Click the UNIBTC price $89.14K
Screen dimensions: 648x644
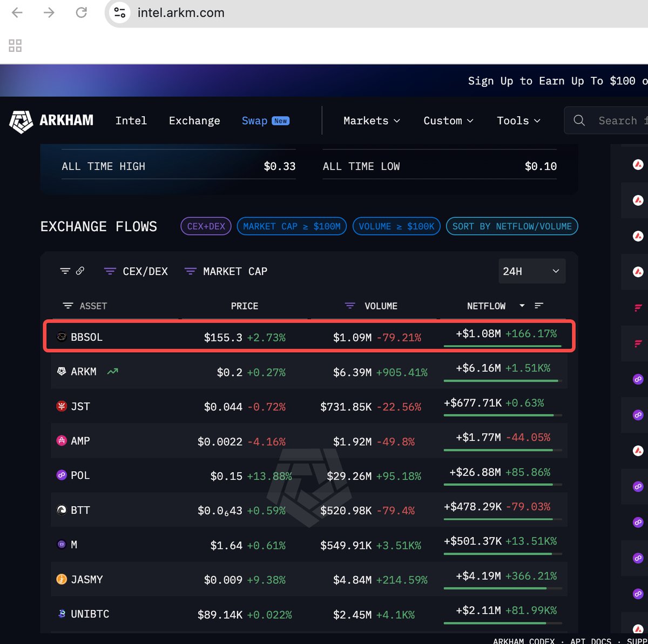[220, 614]
